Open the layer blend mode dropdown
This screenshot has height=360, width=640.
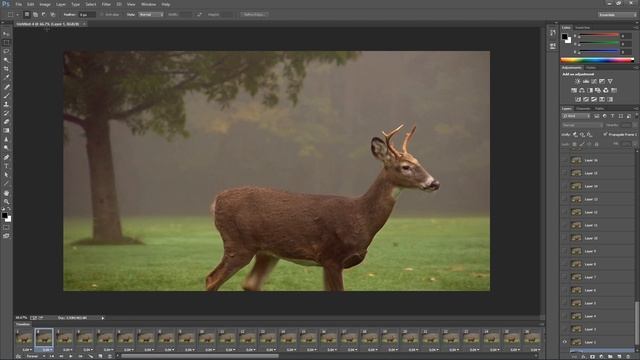582,125
